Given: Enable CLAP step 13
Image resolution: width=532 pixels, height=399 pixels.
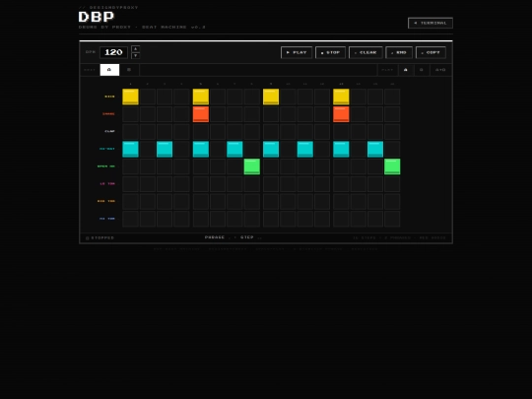Looking at the screenshot, I should tap(341, 132).
